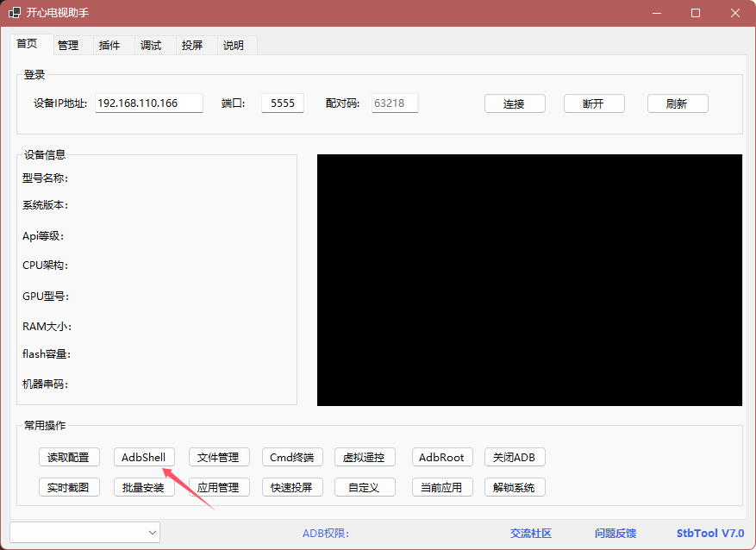Start the Cmd终端 terminal
The image size is (756, 550).
click(x=291, y=458)
